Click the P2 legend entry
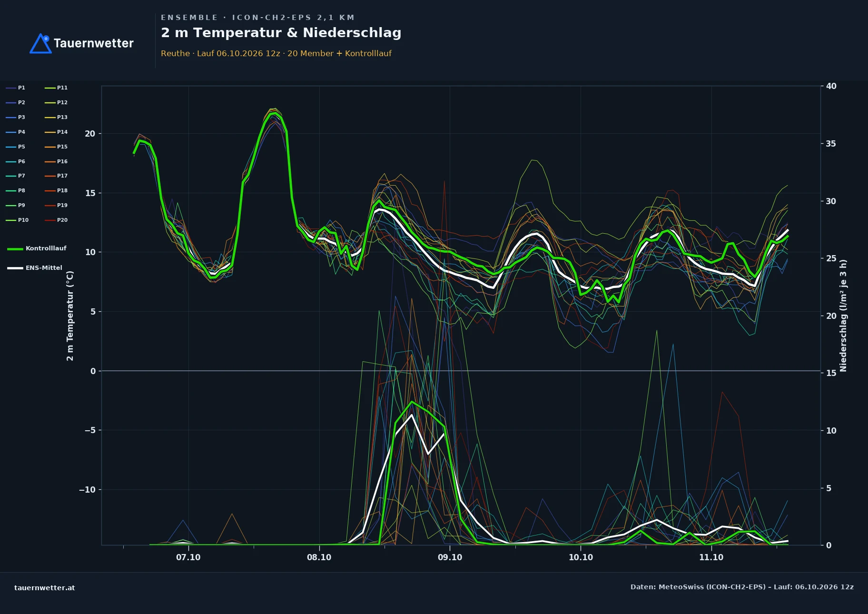 (x=16, y=102)
